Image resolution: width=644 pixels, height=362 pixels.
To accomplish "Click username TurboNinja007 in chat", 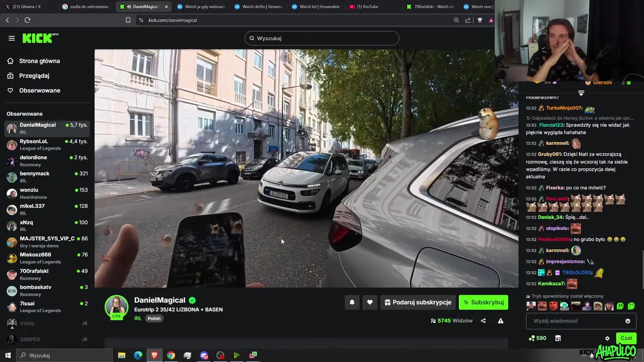I will coord(564,108).
